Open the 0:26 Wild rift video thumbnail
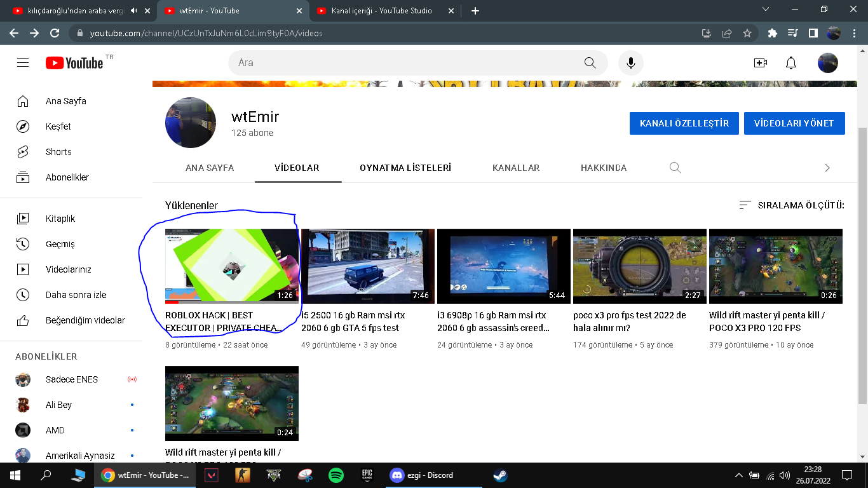The width and height of the screenshot is (868, 488). point(776,266)
